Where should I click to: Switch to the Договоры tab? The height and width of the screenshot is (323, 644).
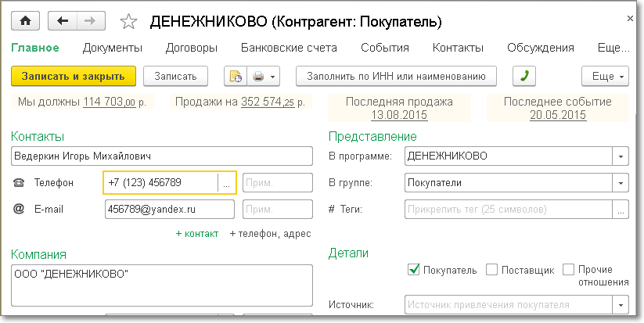[x=192, y=48]
